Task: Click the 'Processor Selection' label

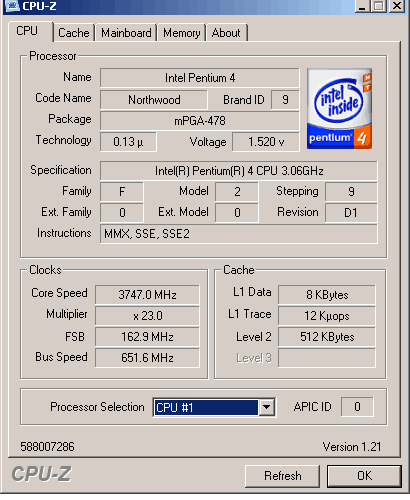Action: [97, 407]
